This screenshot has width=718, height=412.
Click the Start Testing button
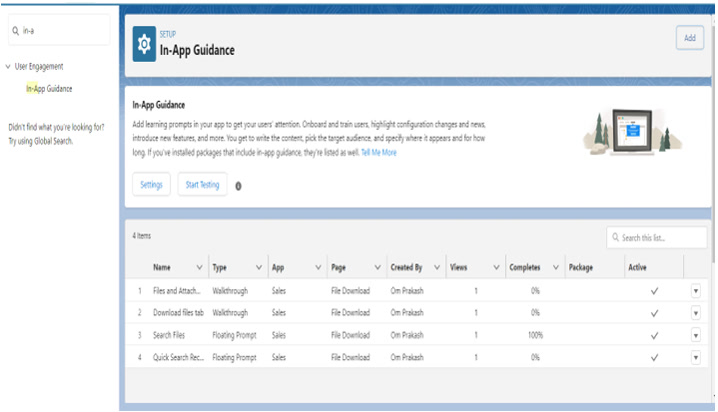(202, 185)
